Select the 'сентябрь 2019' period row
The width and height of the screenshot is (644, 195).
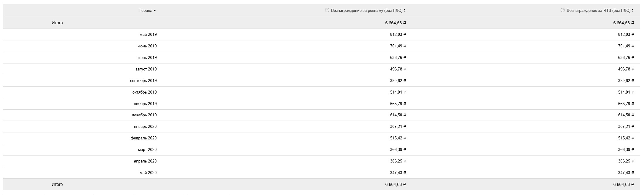point(143,81)
